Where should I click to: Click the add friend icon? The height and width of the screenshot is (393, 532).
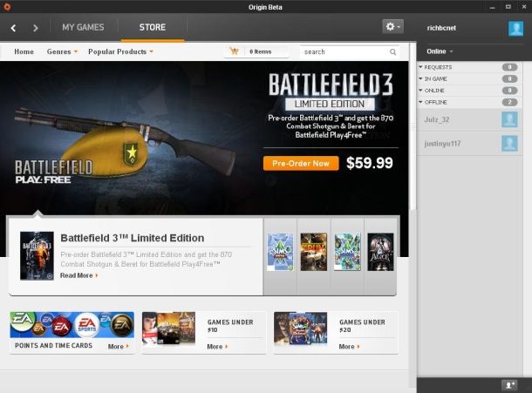coord(509,385)
